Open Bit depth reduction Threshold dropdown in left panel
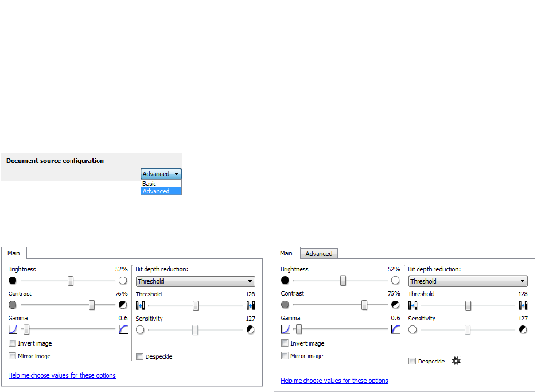Viewport: 537px width, 392px height. (196, 281)
